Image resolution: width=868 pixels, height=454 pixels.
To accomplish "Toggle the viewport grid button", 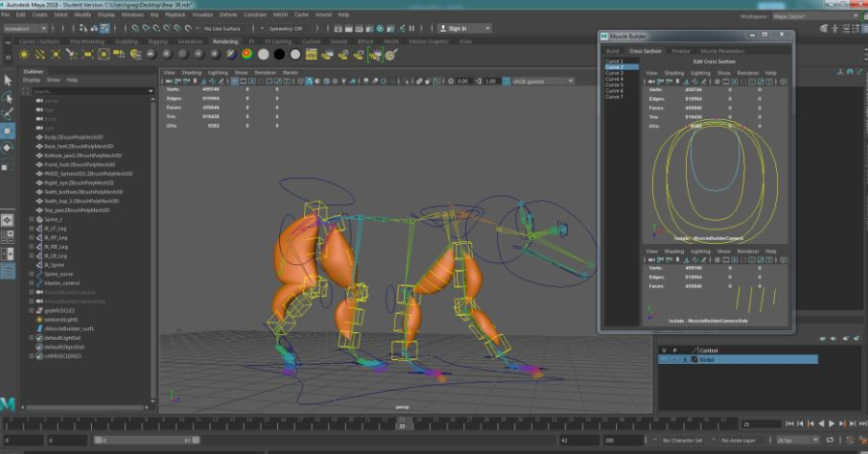I will pyautogui.click(x=234, y=81).
